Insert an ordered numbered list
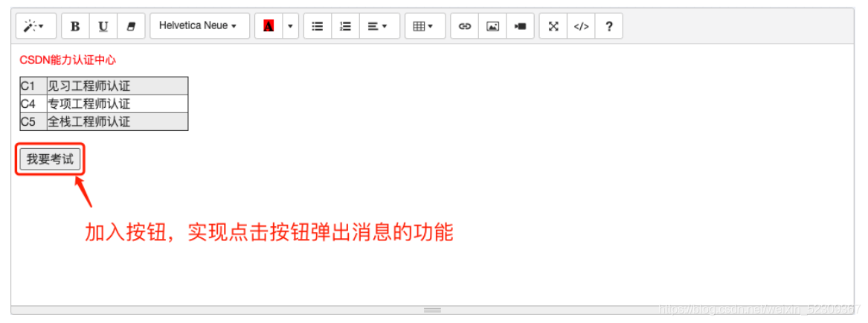The width and height of the screenshot is (868, 323). click(345, 26)
